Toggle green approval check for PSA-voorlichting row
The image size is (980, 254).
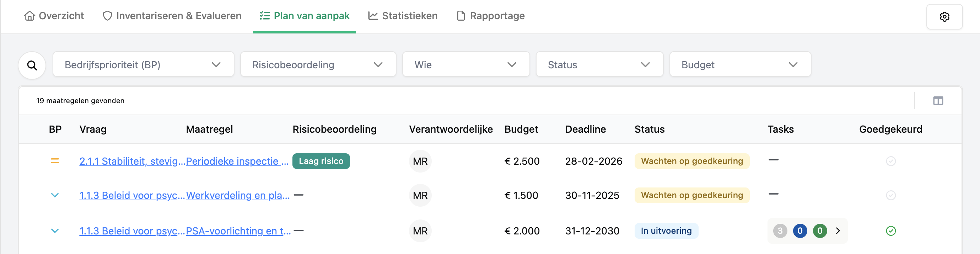(890, 231)
